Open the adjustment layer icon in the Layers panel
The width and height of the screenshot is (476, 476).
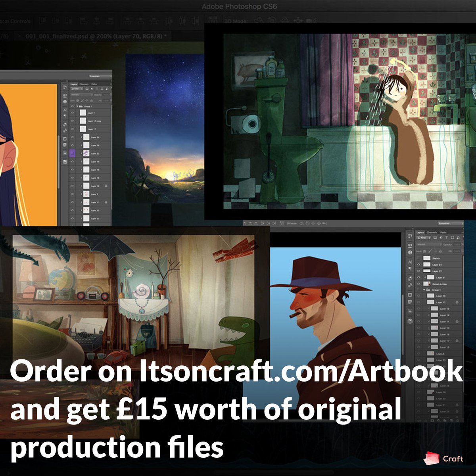tap(438, 420)
